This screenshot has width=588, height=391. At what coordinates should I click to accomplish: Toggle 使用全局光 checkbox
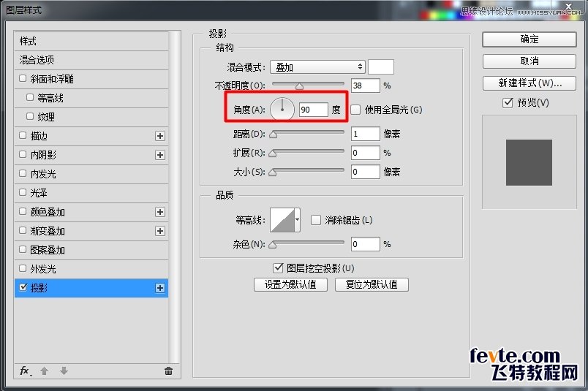(355, 110)
